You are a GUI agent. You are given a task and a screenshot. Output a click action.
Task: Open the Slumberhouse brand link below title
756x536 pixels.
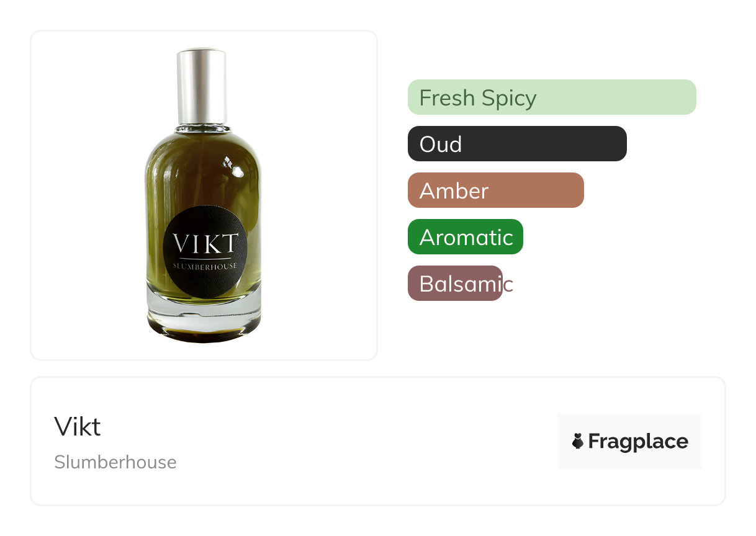click(x=115, y=462)
